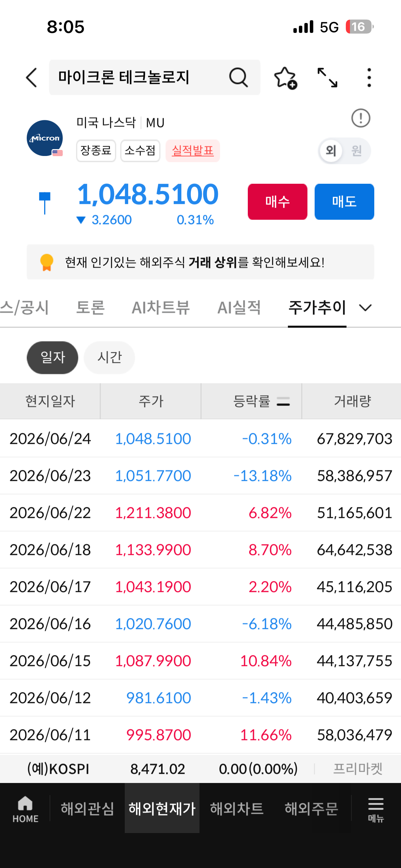The height and width of the screenshot is (868, 401).
Task: Switch to 해외차트 bottom tab
Action: point(237,808)
